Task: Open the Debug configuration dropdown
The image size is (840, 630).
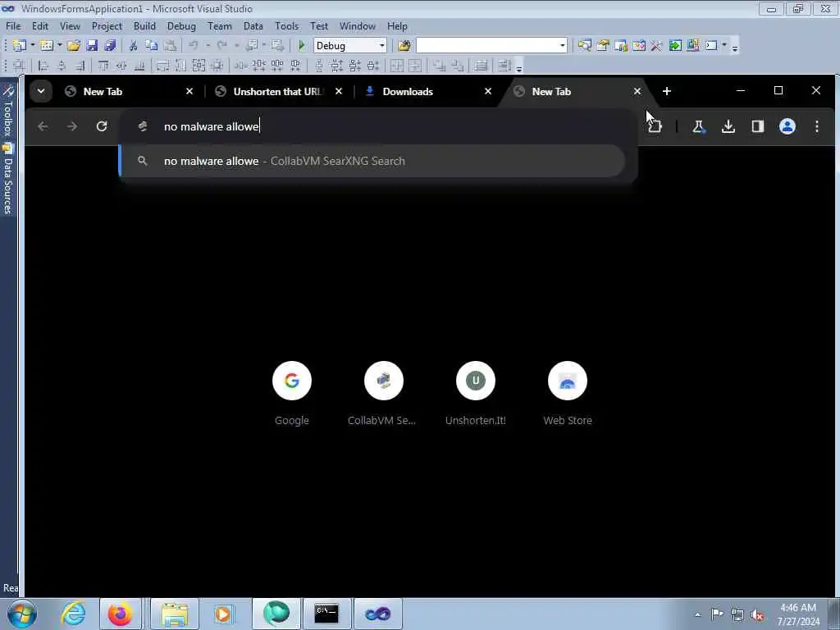Action: point(382,46)
